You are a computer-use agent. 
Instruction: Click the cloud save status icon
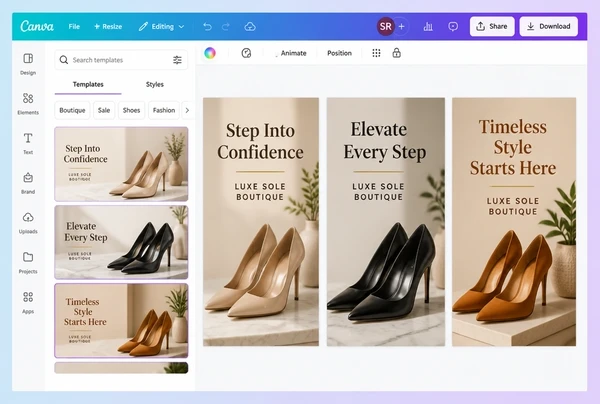coord(250,26)
